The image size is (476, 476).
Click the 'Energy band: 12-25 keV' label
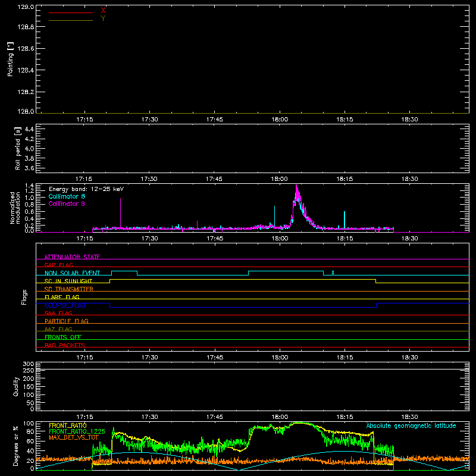click(x=86, y=189)
